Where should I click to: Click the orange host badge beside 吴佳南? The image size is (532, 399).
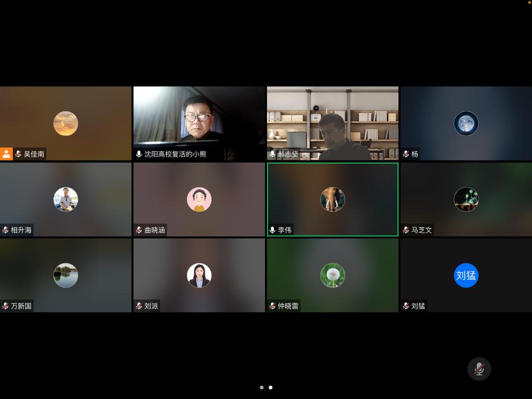[x=6, y=154]
